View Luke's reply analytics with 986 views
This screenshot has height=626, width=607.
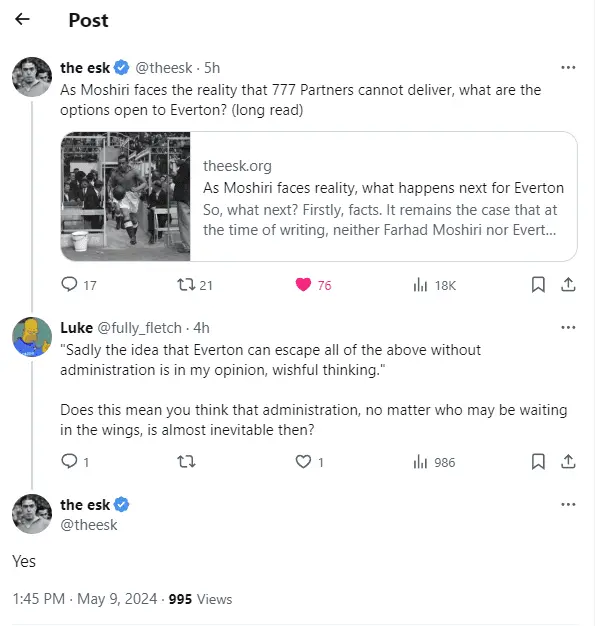coord(421,461)
